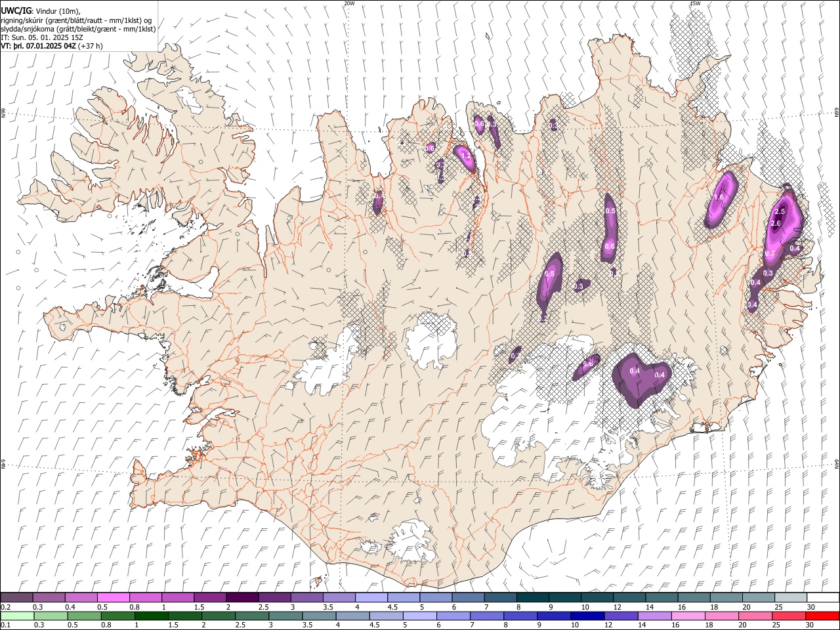Click the 'rigning/skúrir (grænt/blátt/rautt' legend description line
840x630 pixels.
click(x=76, y=20)
